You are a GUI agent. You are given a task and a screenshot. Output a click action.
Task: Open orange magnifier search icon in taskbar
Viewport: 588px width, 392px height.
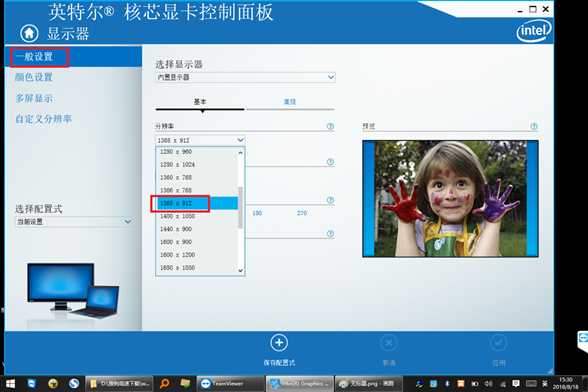[x=164, y=383]
